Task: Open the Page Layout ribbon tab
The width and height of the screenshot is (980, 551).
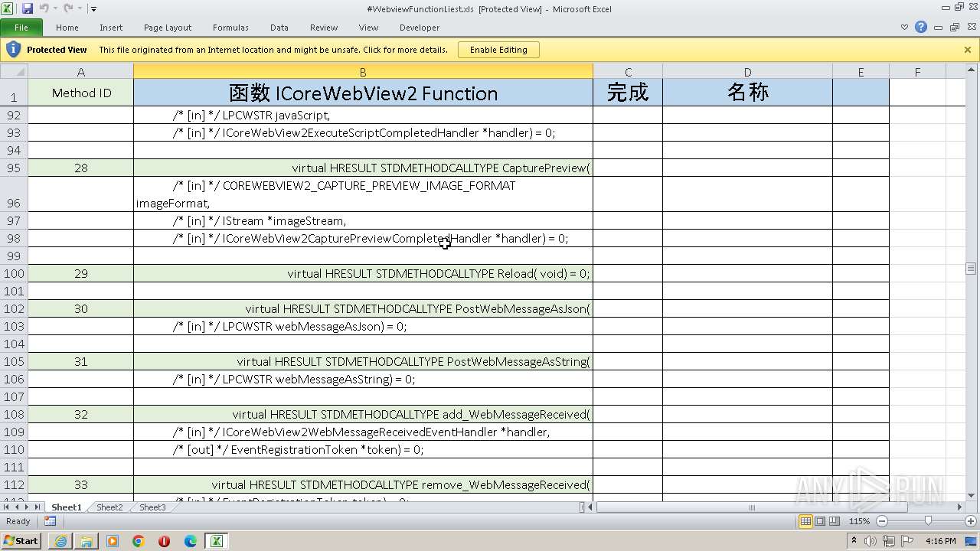Action: 168,28
